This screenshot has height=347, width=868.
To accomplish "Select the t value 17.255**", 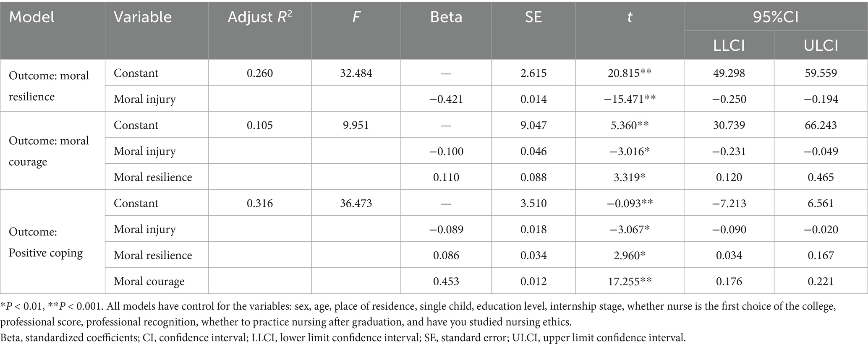I will click(629, 281).
